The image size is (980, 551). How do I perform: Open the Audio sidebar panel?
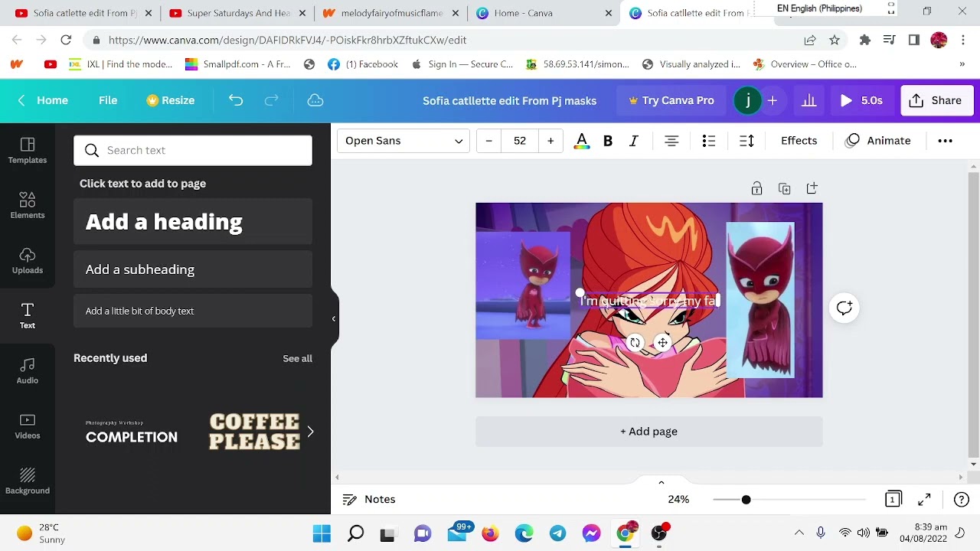(x=28, y=371)
